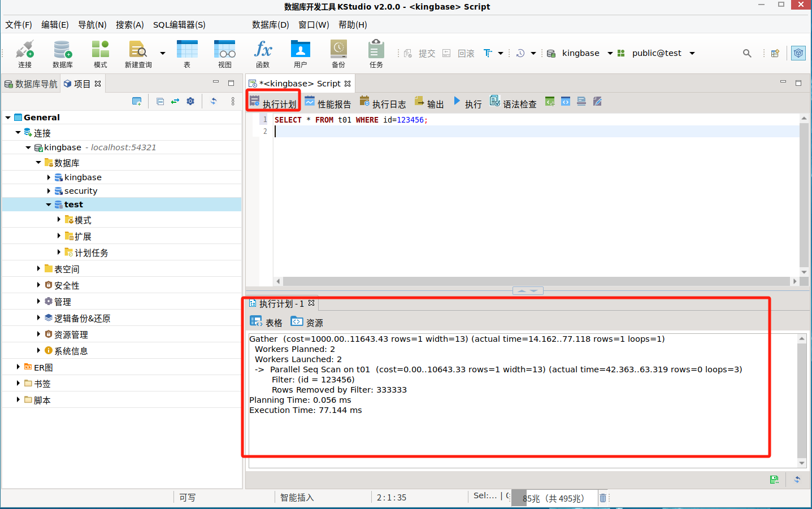This screenshot has height=509, width=812.
Task: Click the 执行 (Execute) run button
Action: click(467, 103)
